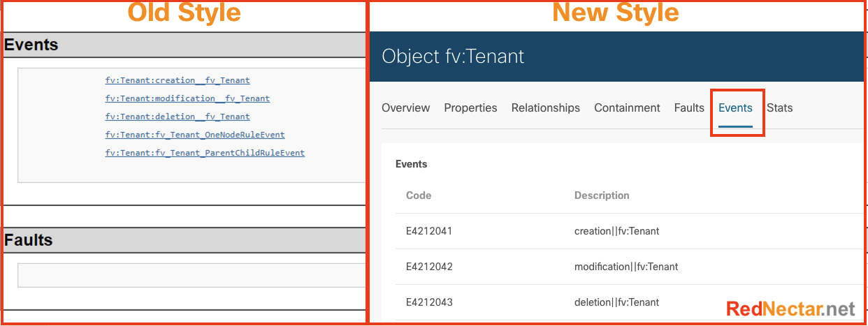Viewport: 868px width, 326px height.
Task: Show the Stats tab
Action: click(x=779, y=108)
